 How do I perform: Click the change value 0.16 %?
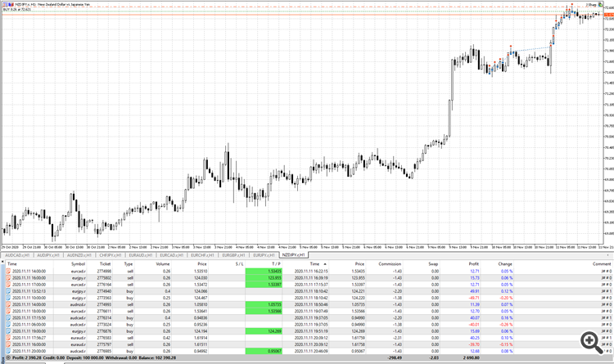(x=507, y=317)
